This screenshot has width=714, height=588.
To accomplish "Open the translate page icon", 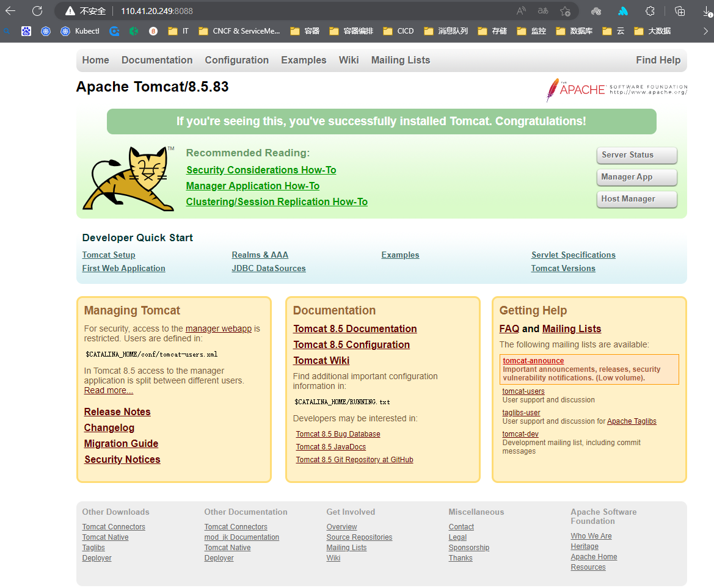I will (x=543, y=11).
